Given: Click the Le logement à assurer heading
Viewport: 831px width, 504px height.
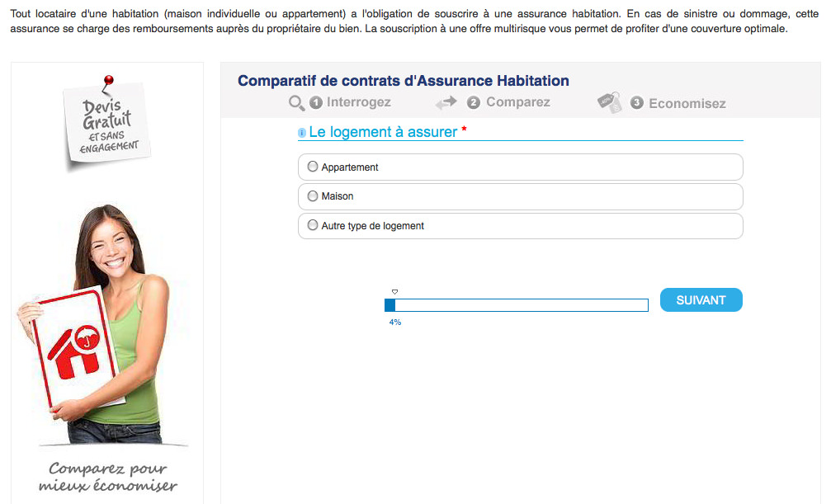Looking at the screenshot, I should (x=383, y=132).
